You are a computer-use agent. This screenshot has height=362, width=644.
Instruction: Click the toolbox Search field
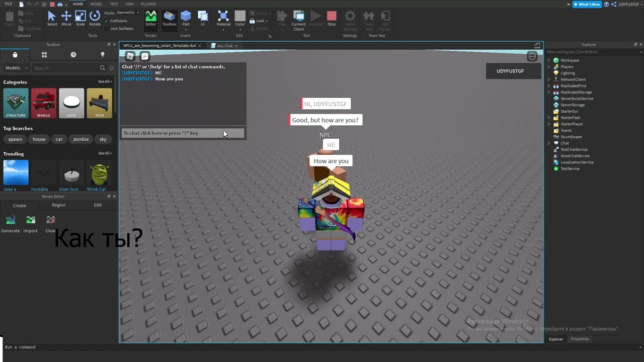click(66, 68)
